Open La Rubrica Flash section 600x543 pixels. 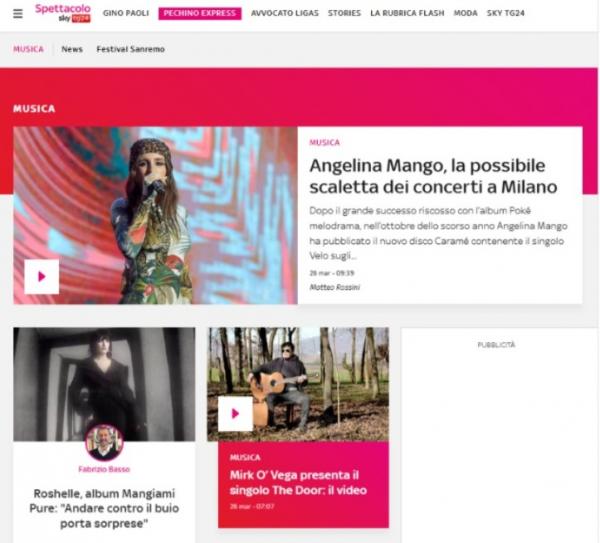click(x=407, y=13)
